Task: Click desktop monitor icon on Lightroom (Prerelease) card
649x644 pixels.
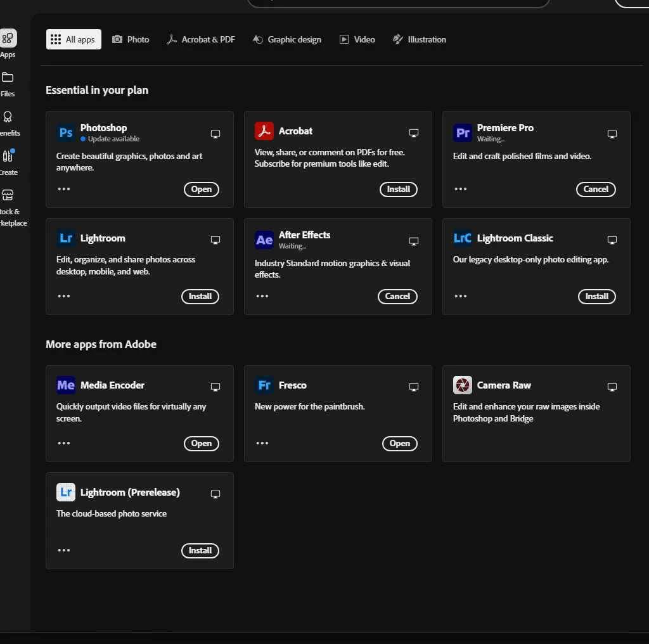Action: point(215,494)
